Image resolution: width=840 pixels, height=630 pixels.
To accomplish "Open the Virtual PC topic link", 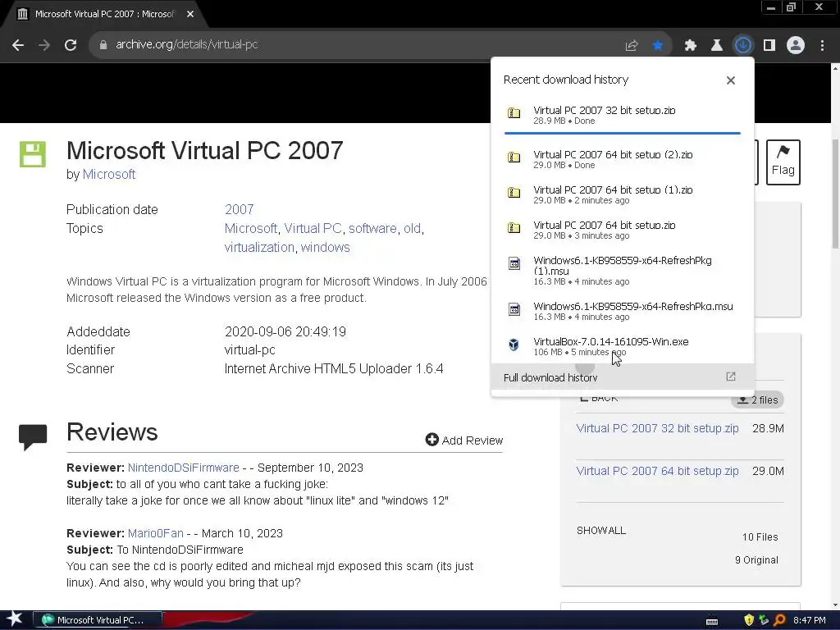I will coord(313,229).
